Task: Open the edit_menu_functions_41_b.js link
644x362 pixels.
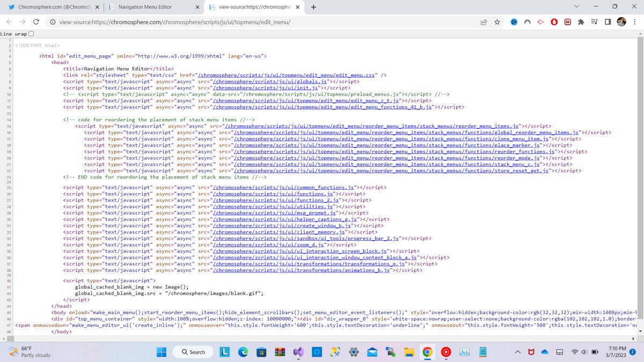Action: (323, 107)
